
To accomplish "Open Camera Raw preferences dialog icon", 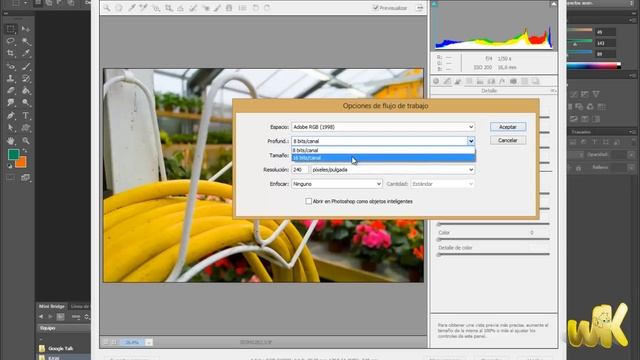I will coord(242,8).
